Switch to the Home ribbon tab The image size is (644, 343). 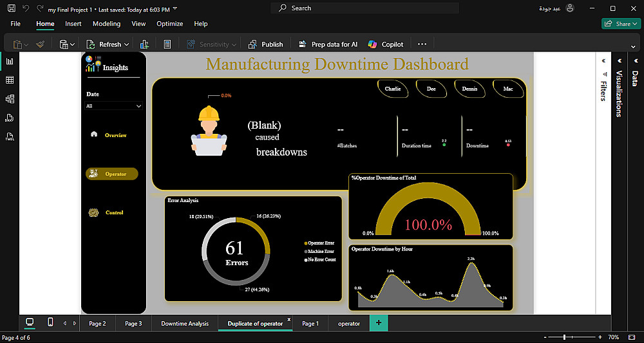tap(45, 24)
